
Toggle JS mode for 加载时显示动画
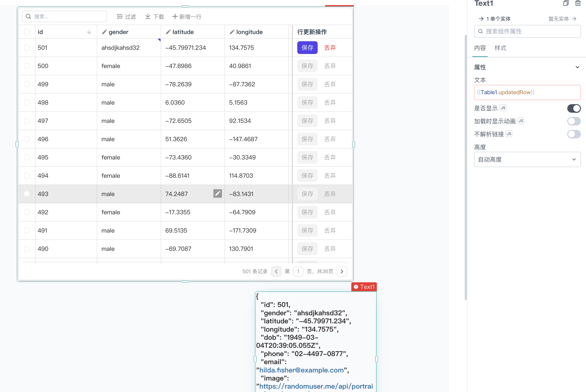point(521,121)
